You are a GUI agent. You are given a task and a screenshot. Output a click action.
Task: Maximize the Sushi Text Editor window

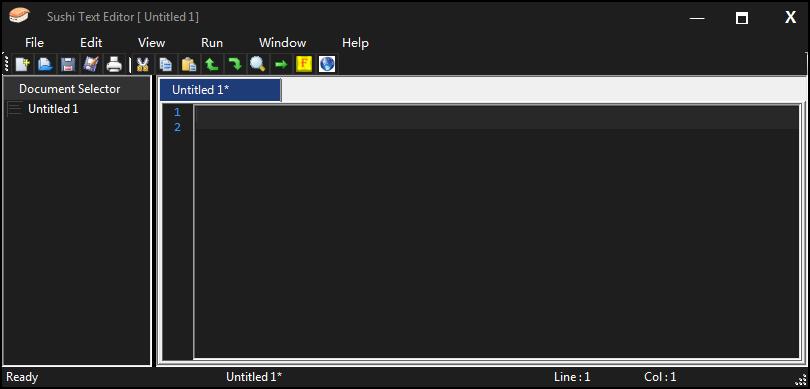742,18
